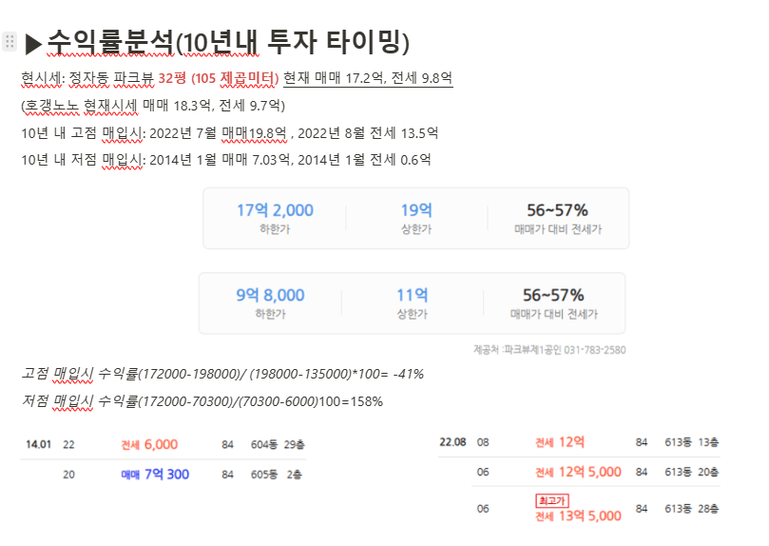Click the 고점 매입시 수익률 formula line
This screenshot has height=546, width=769.
[x=223, y=374]
